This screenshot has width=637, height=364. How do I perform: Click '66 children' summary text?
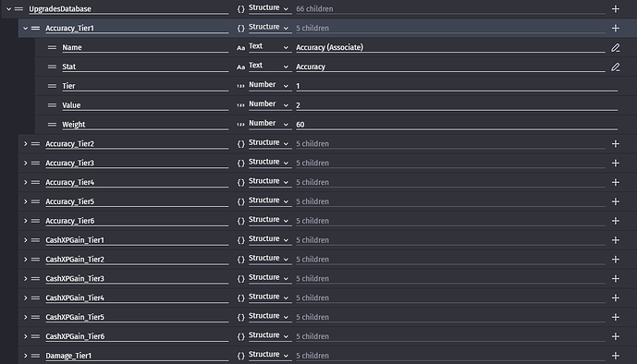[314, 9]
